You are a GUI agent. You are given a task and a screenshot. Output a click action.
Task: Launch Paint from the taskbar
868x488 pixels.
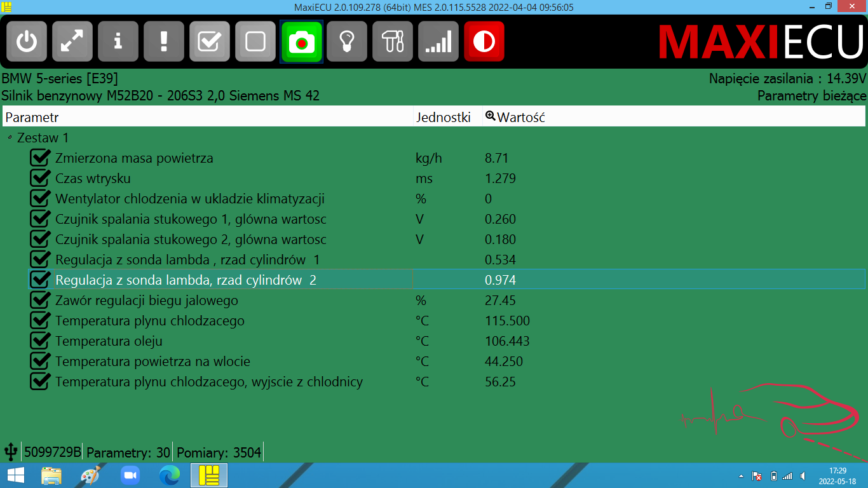tap(90, 475)
